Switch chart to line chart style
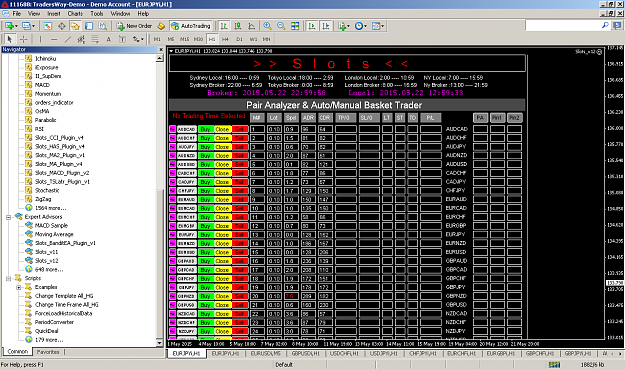This screenshot has width=625, height=369. [x=252, y=26]
